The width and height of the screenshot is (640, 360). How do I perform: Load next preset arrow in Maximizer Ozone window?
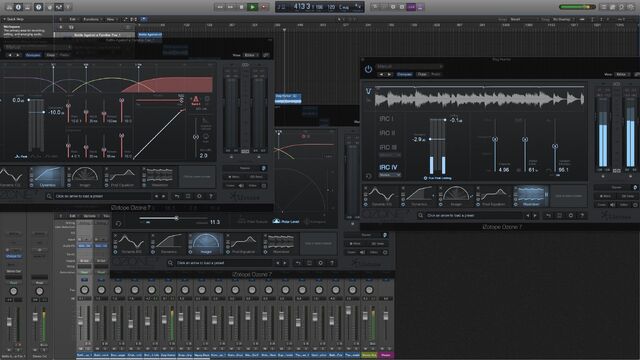[x=535, y=216]
